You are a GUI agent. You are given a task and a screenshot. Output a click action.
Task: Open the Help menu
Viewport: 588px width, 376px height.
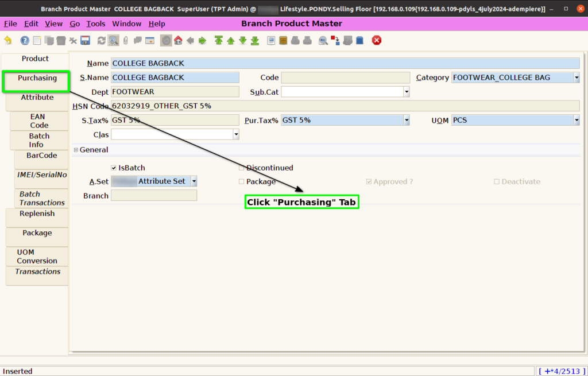[x=157, y=24]
